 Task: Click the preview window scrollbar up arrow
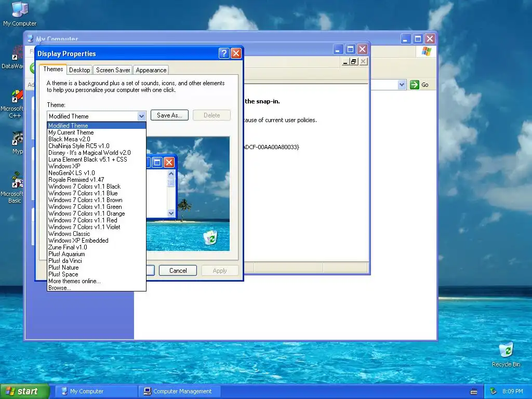171,174
